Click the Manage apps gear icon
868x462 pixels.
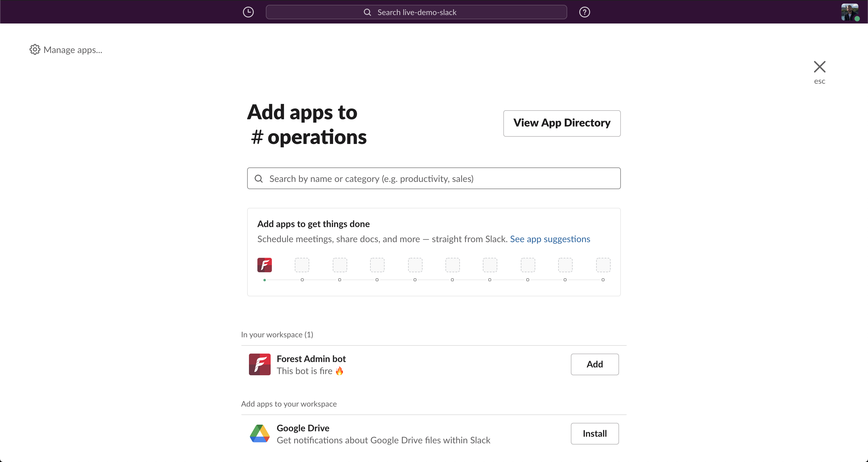(x=35, y=49)
